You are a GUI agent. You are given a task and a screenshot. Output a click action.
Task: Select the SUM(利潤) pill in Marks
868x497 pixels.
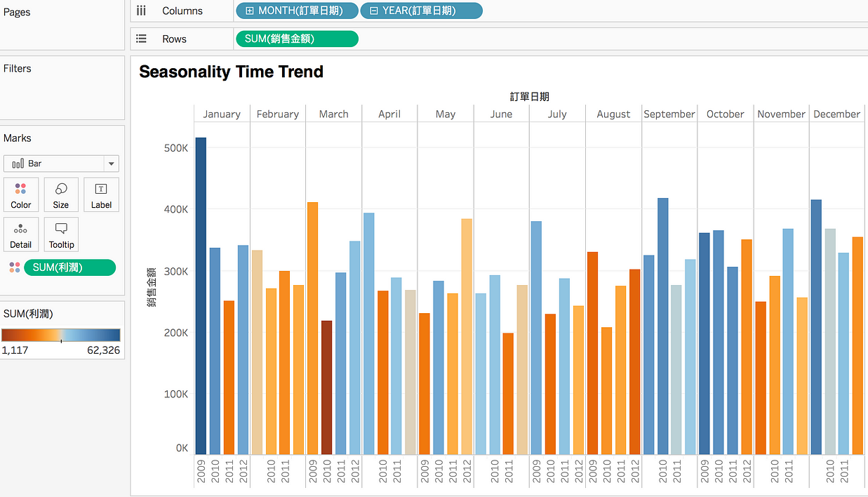[x=70, y=267]
